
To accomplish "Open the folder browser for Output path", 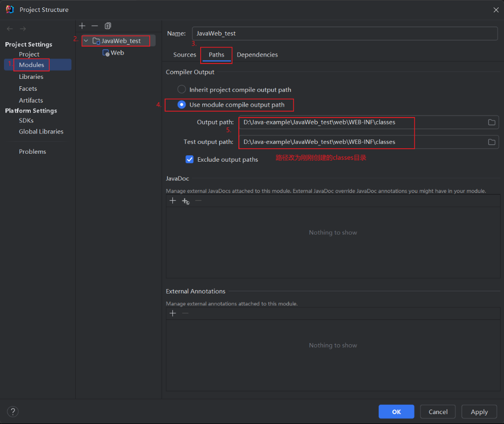I will 491,122.
